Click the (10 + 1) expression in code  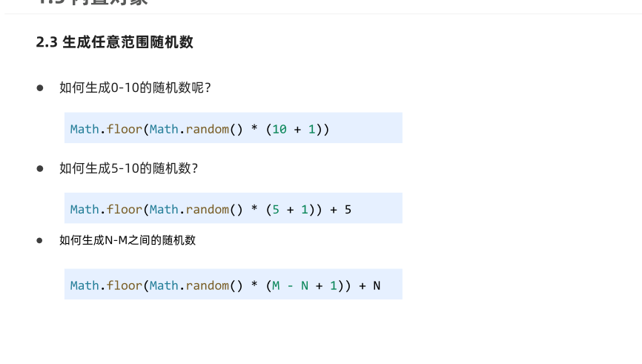point(294,130)
